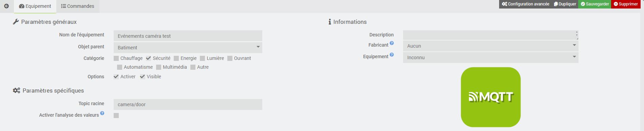Click the Topic racine input field
This screenshot has height=131, width=644.
188,104
